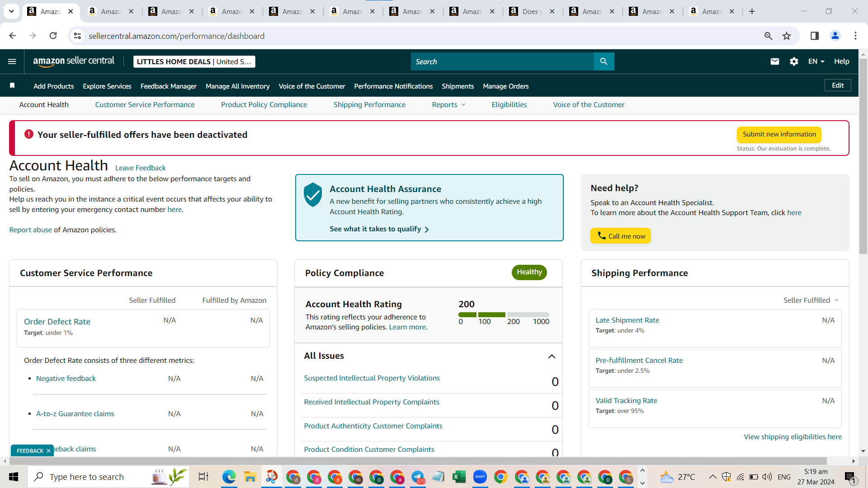Open the Seller Fulfilled dropdown in Shipping Performance
868x488 pixels.
point(811,300)
